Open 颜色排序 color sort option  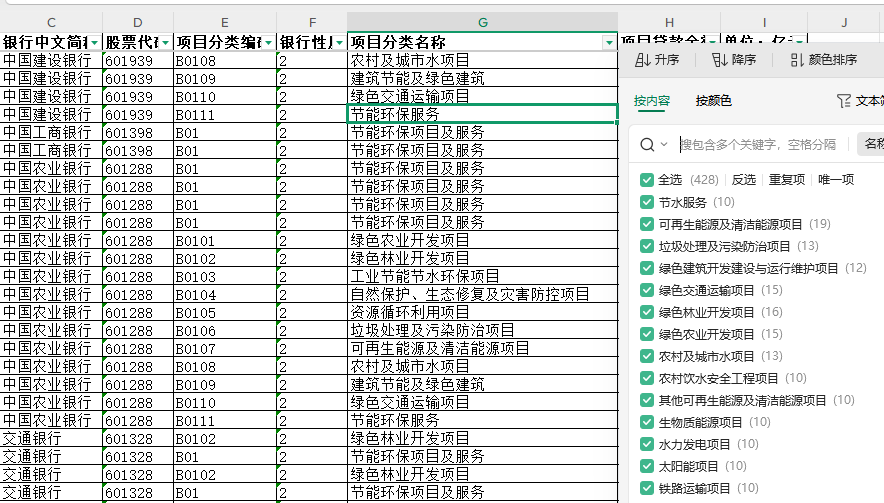point(823,60)
